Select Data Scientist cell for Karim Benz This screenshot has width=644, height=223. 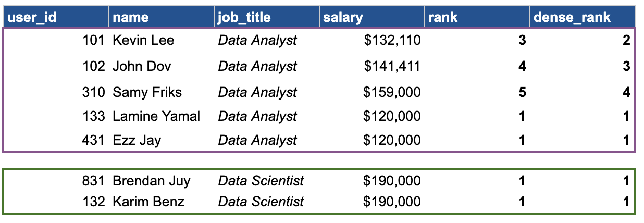[267, 202]
